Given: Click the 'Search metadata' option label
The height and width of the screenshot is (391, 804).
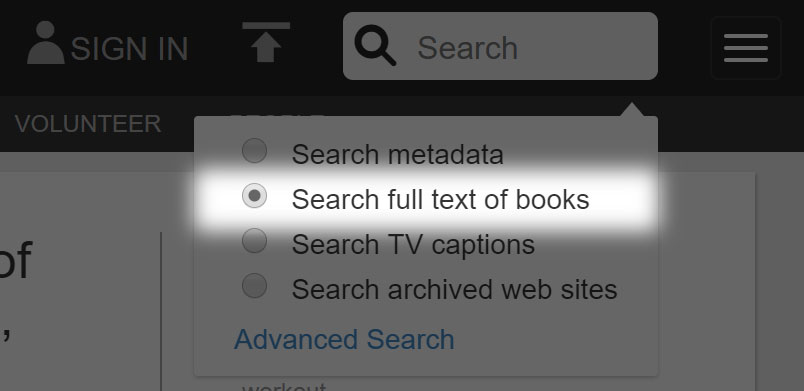Looking at the screenshot, I should pyautogui.click(x=397, y=154).
